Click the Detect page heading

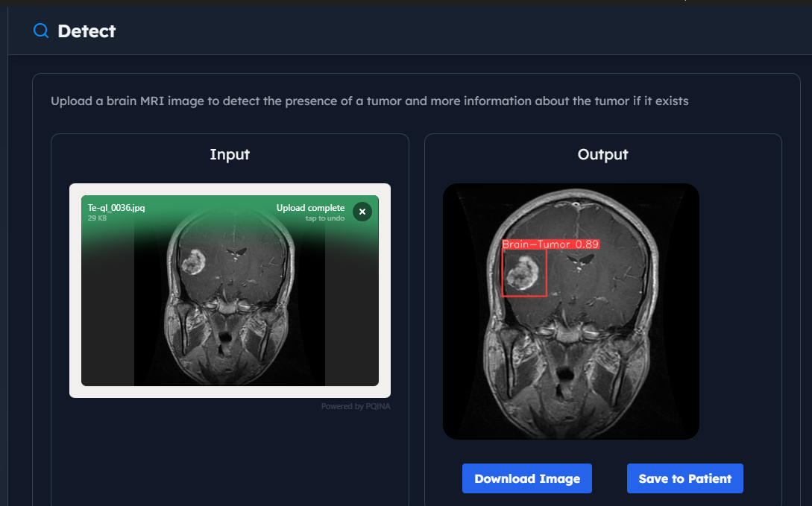click(x=86, y=31)
